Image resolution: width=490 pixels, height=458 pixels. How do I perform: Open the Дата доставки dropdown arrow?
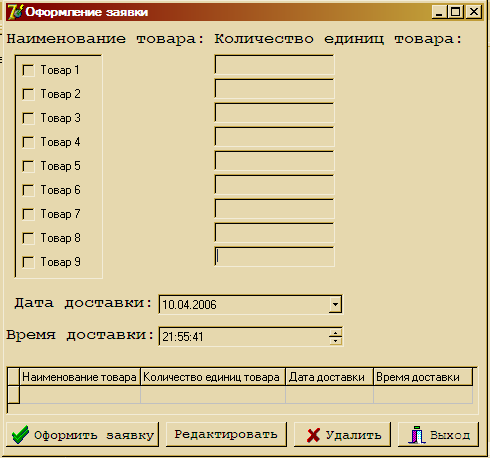click(335, 304)
